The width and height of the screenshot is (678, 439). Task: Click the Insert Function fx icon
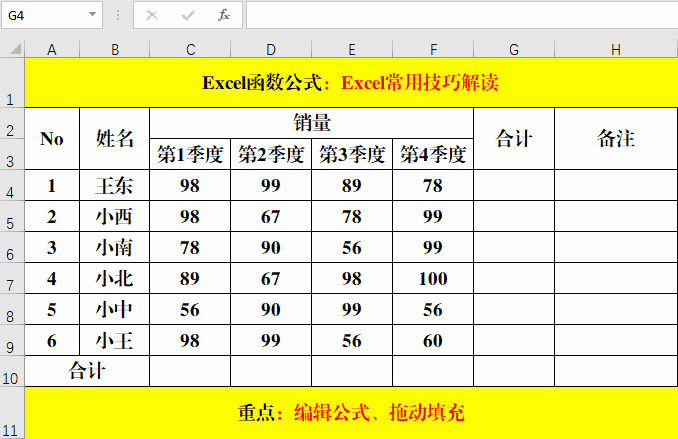pyautogui.click(x=224, y=15)
